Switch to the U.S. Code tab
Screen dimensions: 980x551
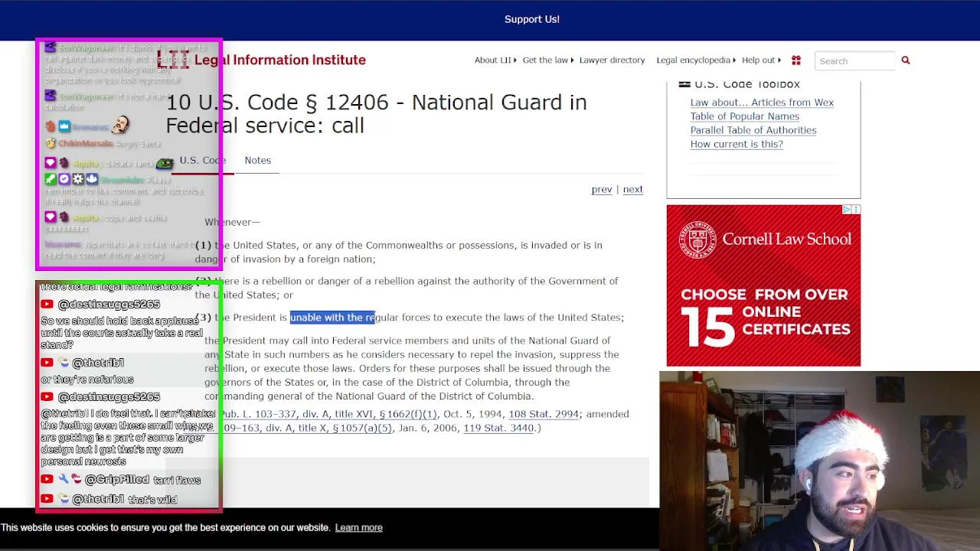pos(202,160)
